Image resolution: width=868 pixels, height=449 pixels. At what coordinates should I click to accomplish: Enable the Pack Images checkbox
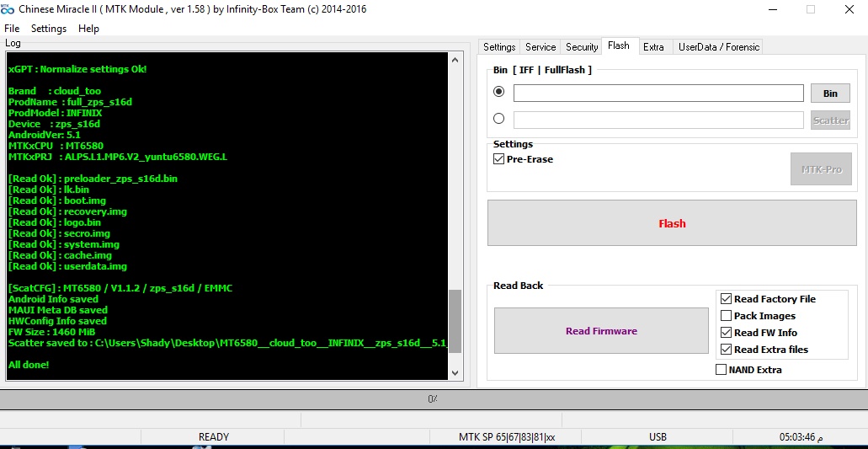click(726, 316)
